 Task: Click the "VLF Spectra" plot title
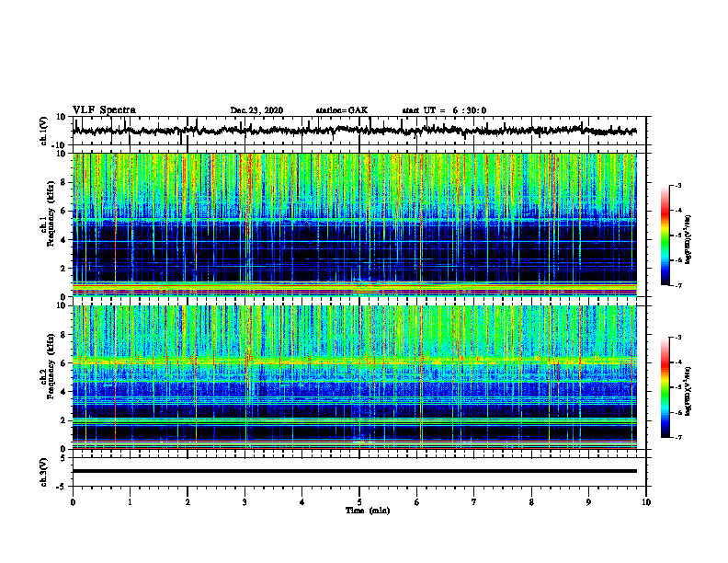pyautogui.click(x=104, y=110)
